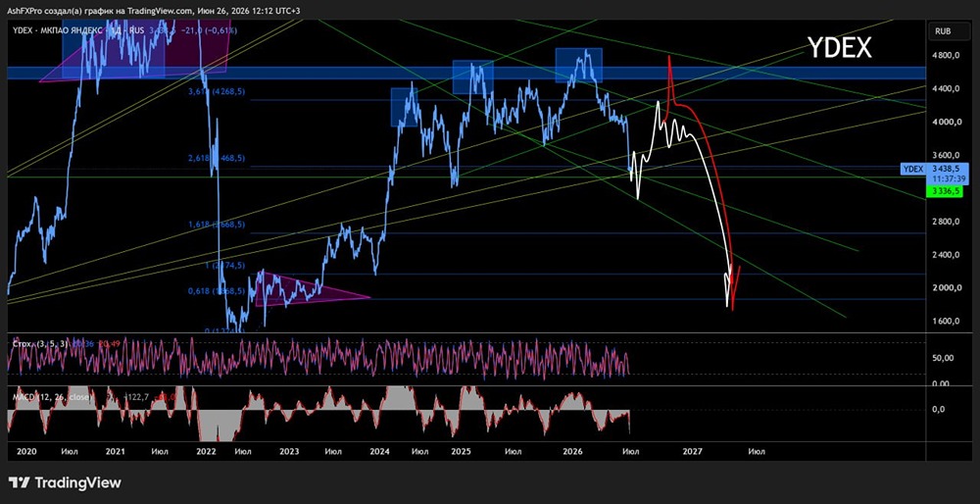Click the 2400,0 price scale value
Viewport: 980px width, 504px height.
(945, 255)
